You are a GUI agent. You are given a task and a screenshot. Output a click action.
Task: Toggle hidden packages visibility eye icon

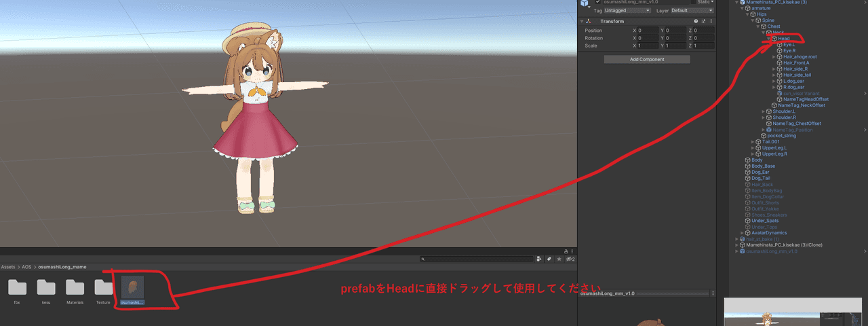coord(570,259)
